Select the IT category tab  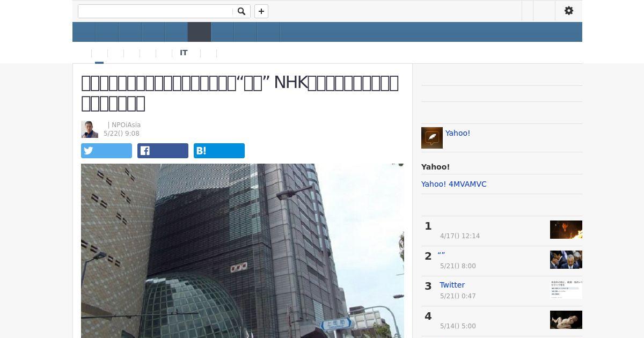click(184, 53)
